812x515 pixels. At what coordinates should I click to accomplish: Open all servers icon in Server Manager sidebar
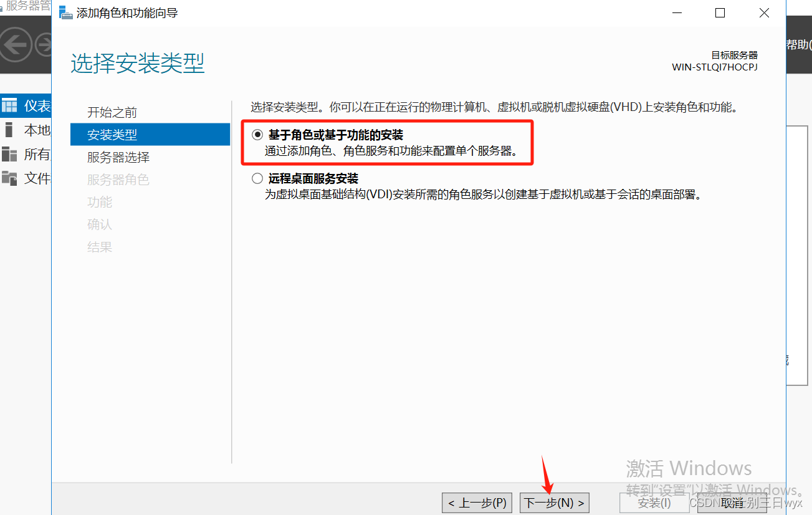point(9,154)
